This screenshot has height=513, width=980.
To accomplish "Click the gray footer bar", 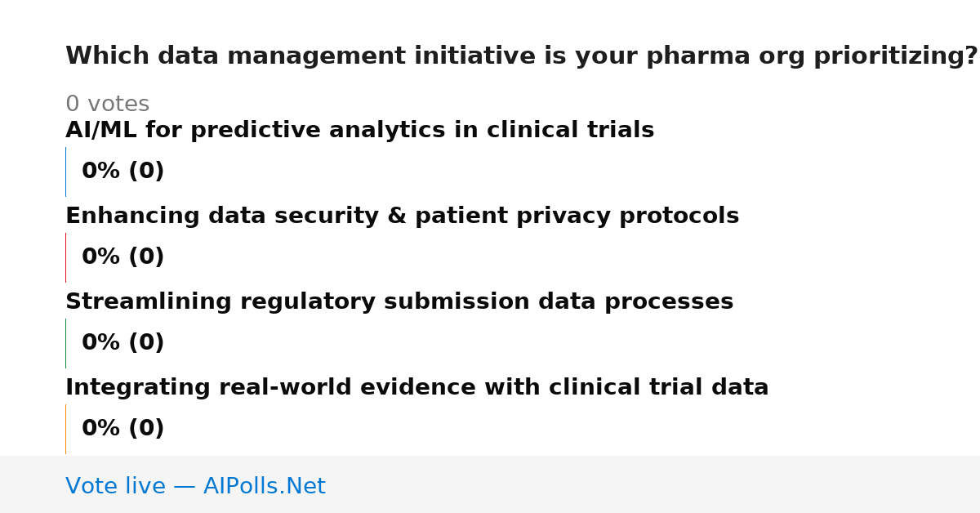I will (490, 484).
